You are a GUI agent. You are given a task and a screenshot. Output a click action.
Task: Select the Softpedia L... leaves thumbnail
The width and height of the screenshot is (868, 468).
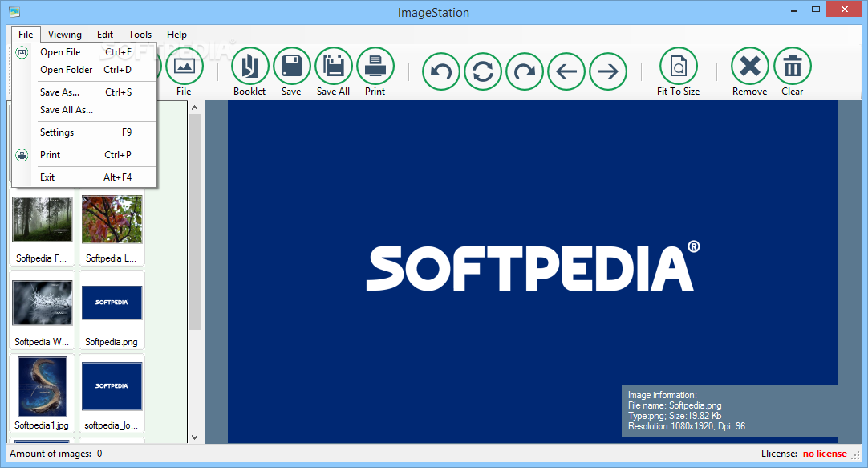(112, 227)
